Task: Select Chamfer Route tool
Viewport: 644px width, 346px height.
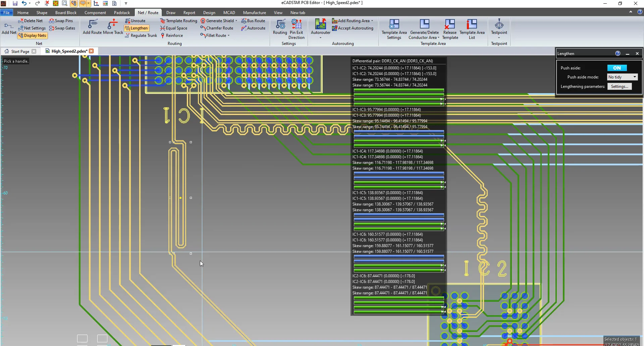Action: [x=217, y=28]
